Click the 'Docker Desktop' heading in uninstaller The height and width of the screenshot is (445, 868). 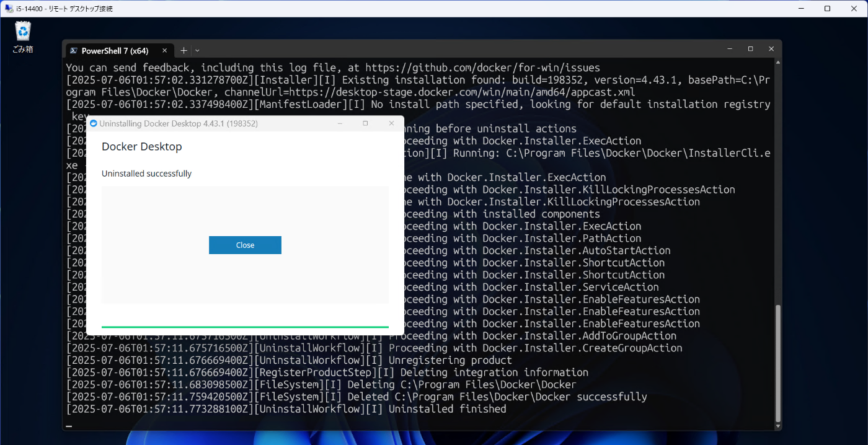click(142, 147)
